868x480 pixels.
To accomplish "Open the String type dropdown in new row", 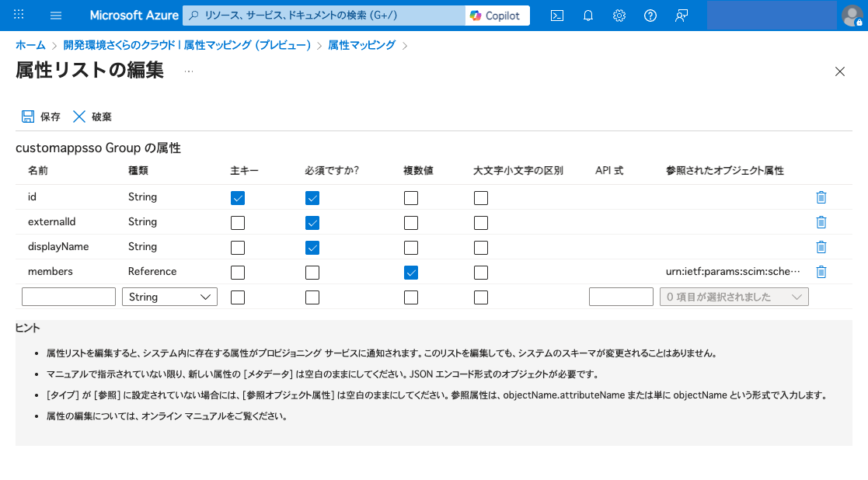I will [x=169, y=297].
